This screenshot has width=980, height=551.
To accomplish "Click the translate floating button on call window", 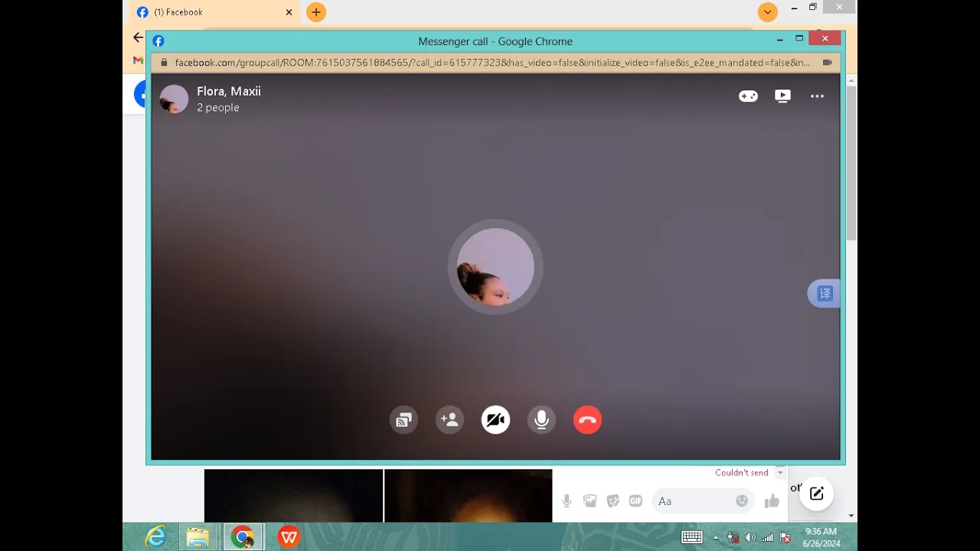I will coord(825,294).
